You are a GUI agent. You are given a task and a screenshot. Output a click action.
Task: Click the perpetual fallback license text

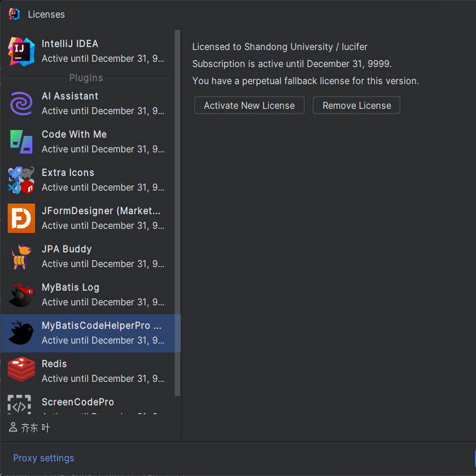tap(305, 81)
